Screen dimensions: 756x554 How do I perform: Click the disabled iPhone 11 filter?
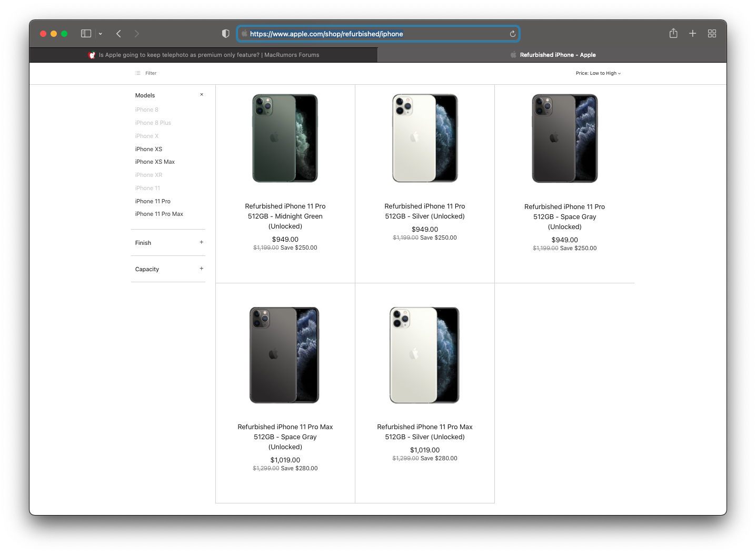click(147, 188)
